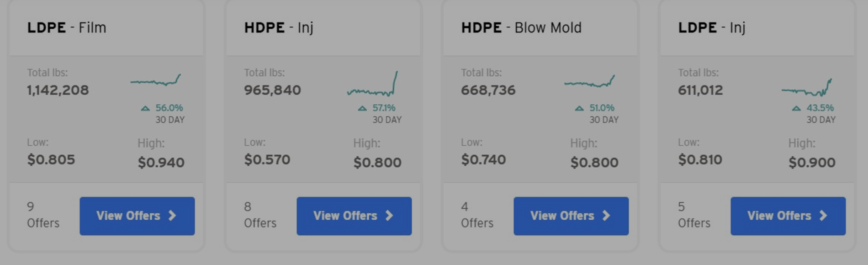This screenshot has width=868, height=265.
Task: Click the 57.1% up-triangle icon
Action: pos(362,108)
